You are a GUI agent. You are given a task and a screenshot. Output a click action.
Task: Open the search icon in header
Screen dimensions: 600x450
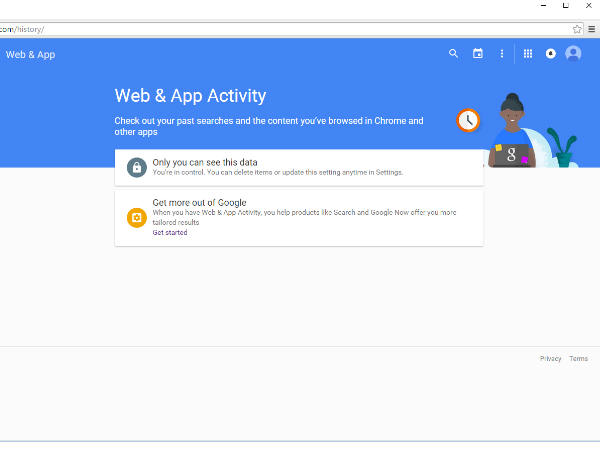(x=453, y=54)
